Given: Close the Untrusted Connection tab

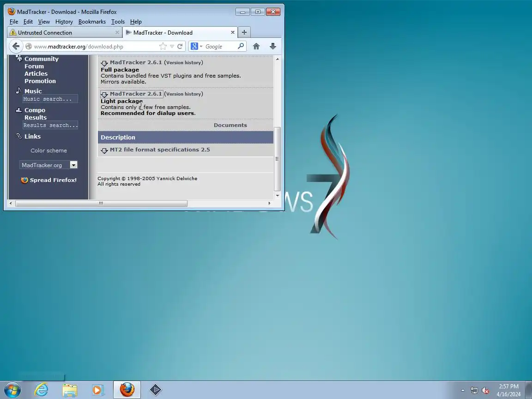Looking at the screenshot, I should point(117,32).
